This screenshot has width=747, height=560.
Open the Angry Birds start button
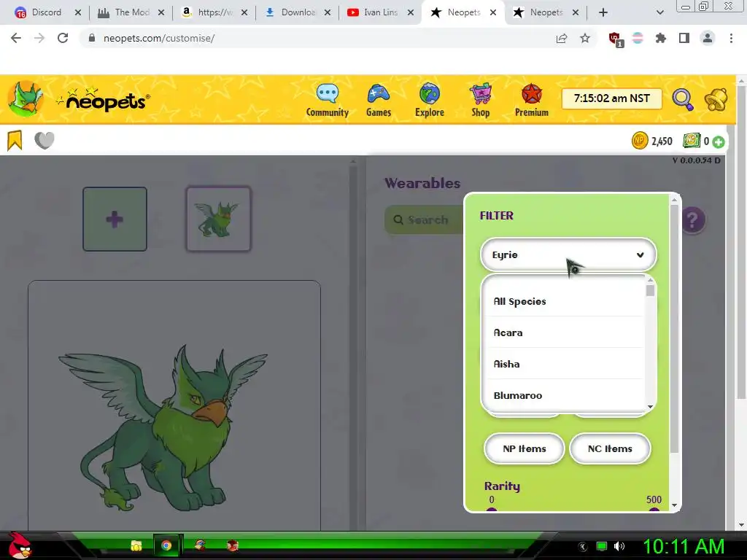coord(20,545)
